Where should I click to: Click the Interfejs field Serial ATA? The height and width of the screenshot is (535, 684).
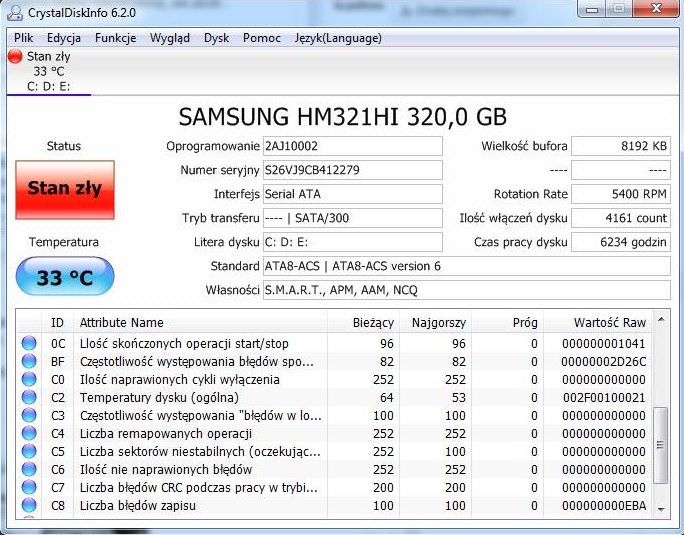point(352,194)
